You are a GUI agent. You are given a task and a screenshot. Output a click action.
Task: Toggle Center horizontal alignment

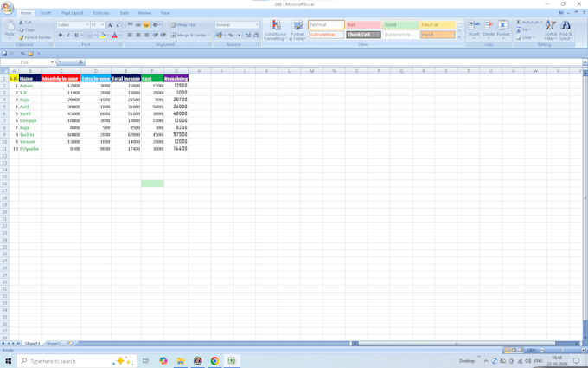(x=138, y=35)
